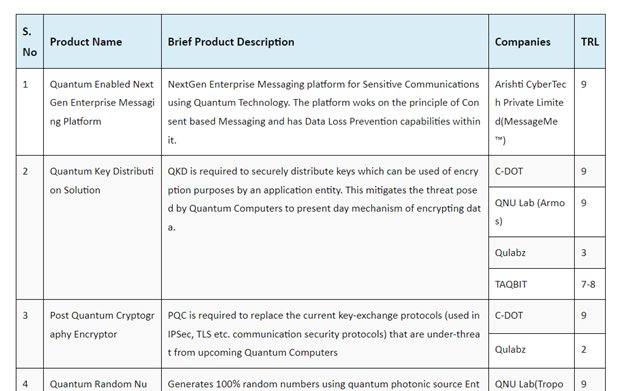Click the QNU Lab (Armos) cell
624x391 pixels.
tap(531, 212)
